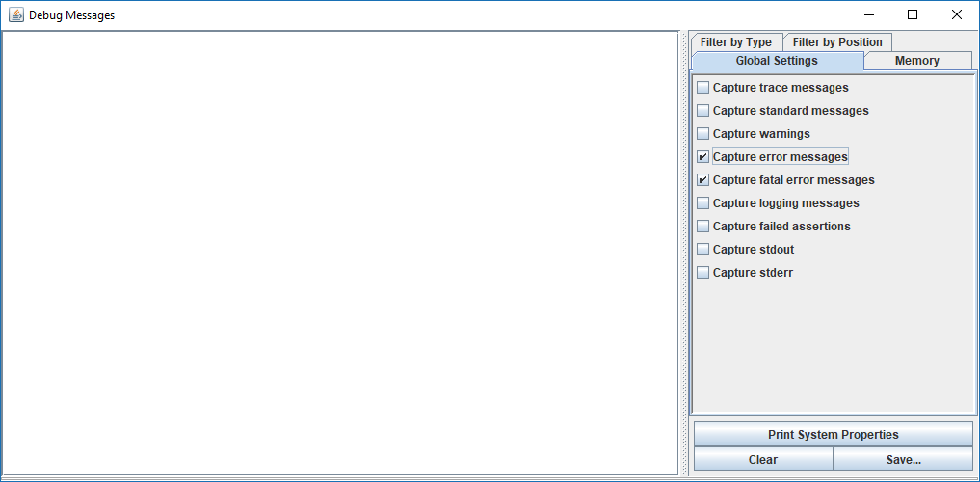
Task: Clear the debug messages
Action: coord(762,460)
